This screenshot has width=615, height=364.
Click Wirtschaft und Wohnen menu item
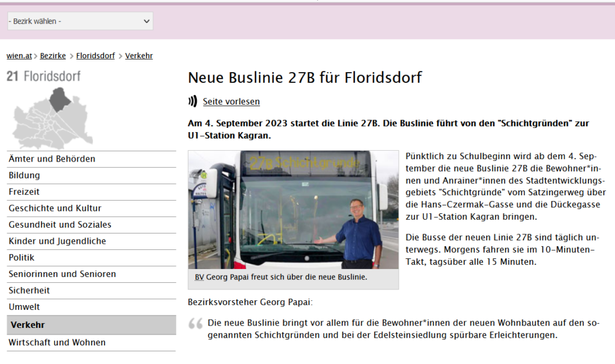[x=57, y=342]
